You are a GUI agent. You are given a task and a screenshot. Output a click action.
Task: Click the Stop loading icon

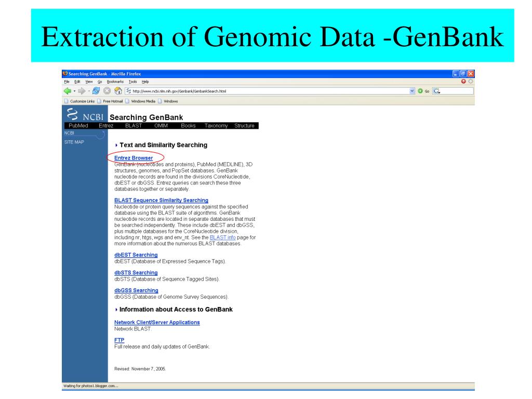(107, 91)
